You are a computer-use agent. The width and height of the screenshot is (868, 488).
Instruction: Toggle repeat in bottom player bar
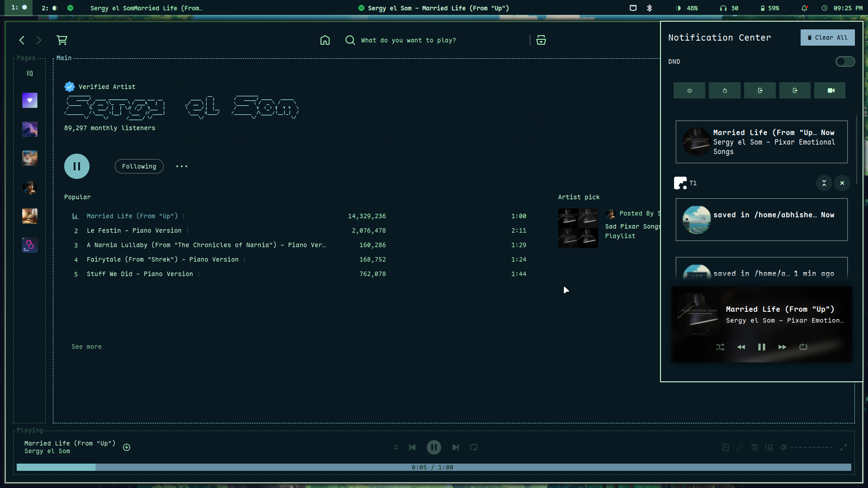474,447
